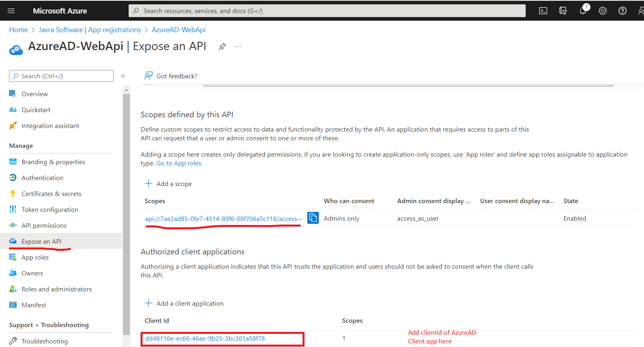Screen dimensions: 644x347
Task: Open the portal hamburger menu
Action: tap(11, 11)
